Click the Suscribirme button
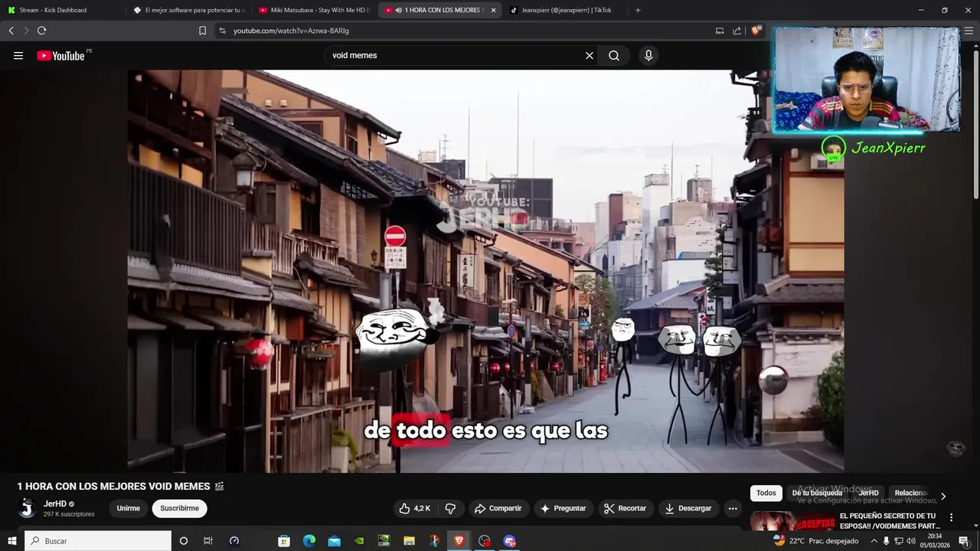Viewport: 980px width, 551px height. pos(179,508)
